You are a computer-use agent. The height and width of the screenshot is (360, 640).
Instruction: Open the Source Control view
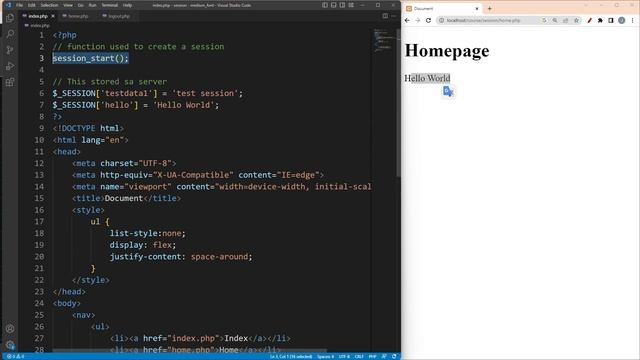click(x=10, y=50)
